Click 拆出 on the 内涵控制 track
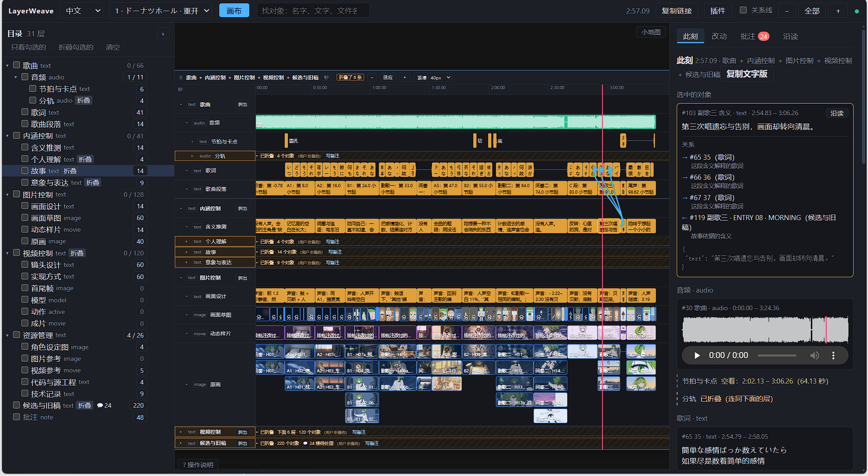 pyautogui.click(x=242, y=209)
